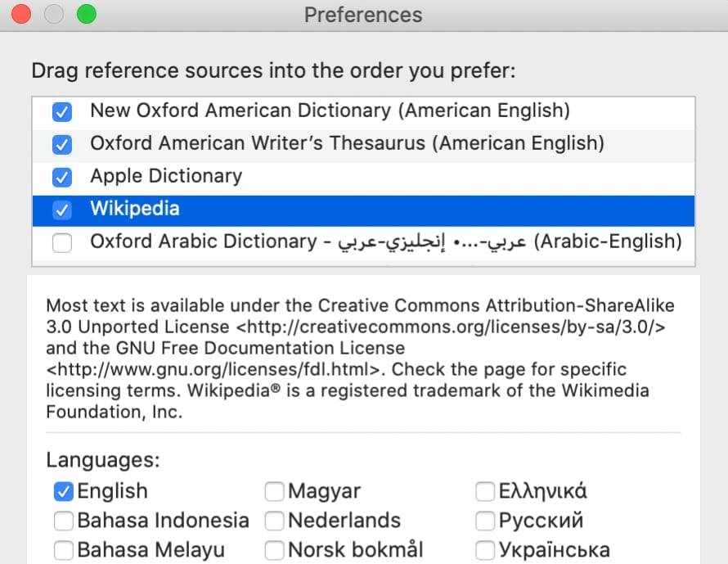Uncheck the Wikipedia reference source
Screen dimensions: 728x564
62,210
